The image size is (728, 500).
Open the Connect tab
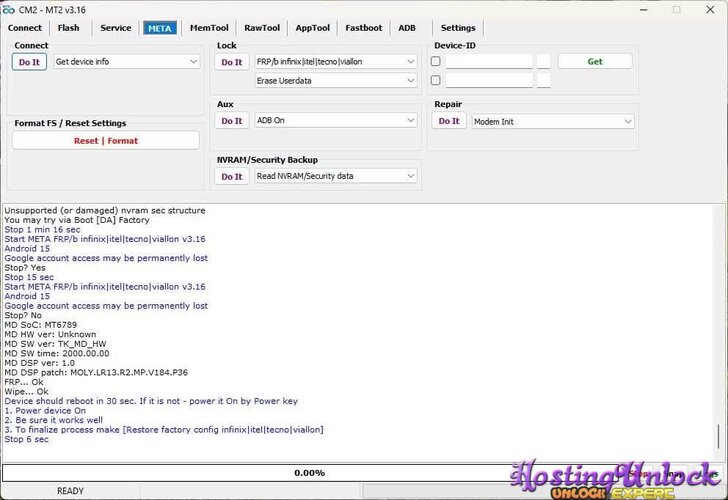point(25,28)
